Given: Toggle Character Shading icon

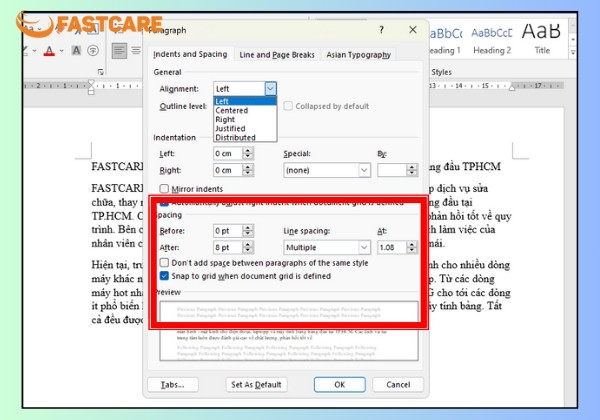Looking at the screenshot, I should [x=76, y=50].
